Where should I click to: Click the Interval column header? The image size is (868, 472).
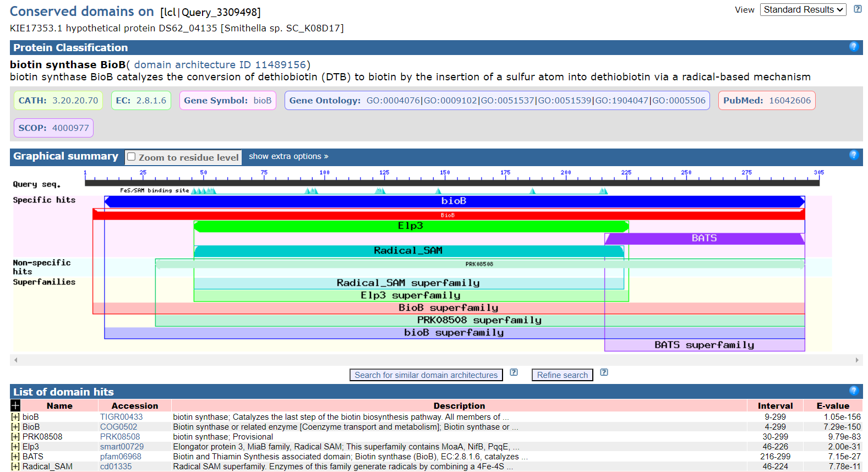[x=775, y=405]
